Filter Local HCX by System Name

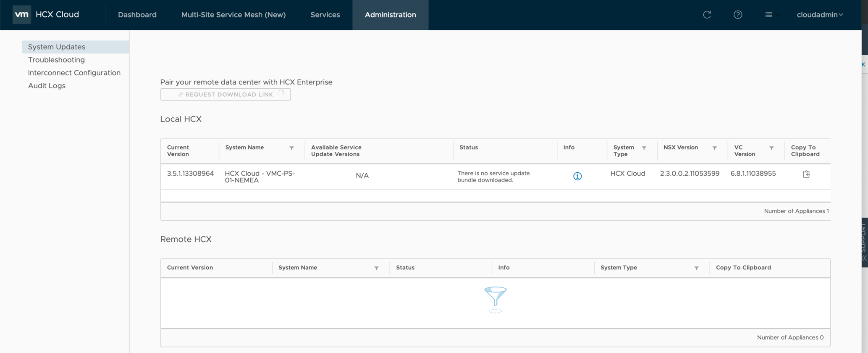pyautogui.click(x=291, y=148)
